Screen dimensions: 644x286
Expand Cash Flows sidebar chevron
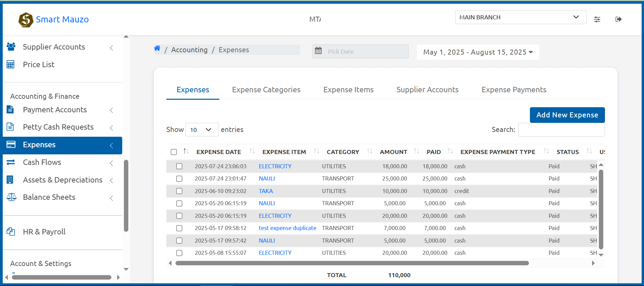111,163
